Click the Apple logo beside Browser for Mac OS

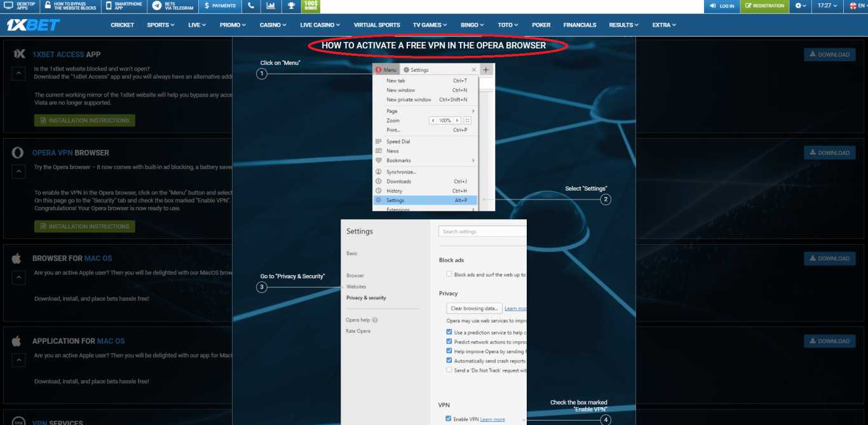18,258
